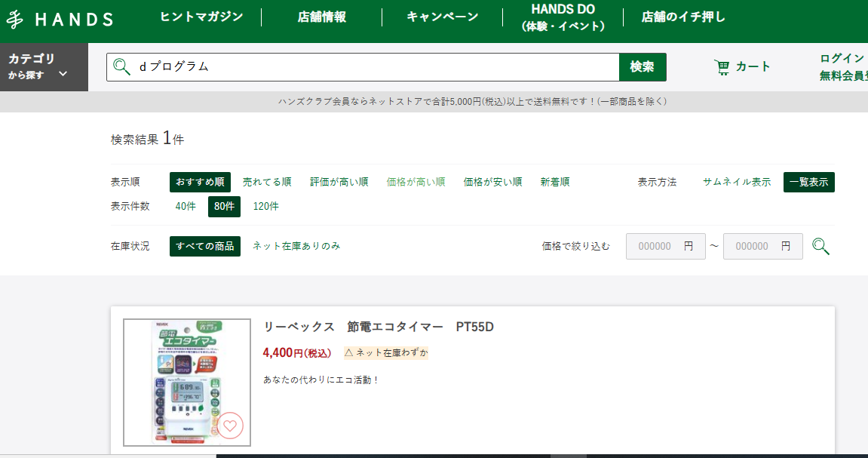The width and height of the screenshot is (868, 458).
Task: Click the カート text label
Action: 753,67
